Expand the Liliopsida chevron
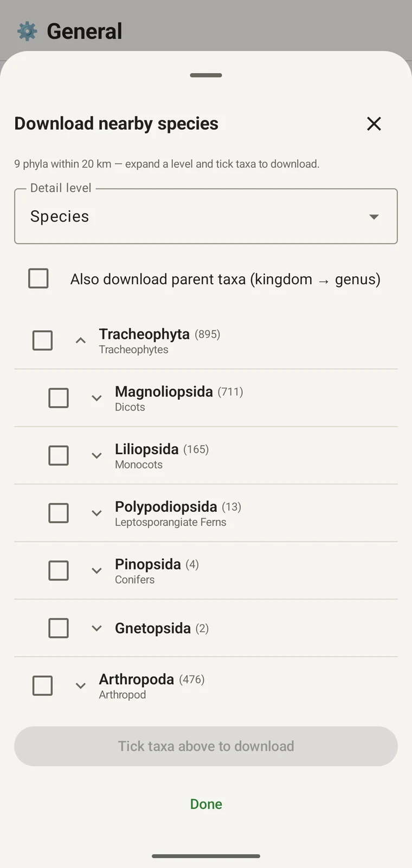This screenshot has width=412, height=868. coord(96,455)
